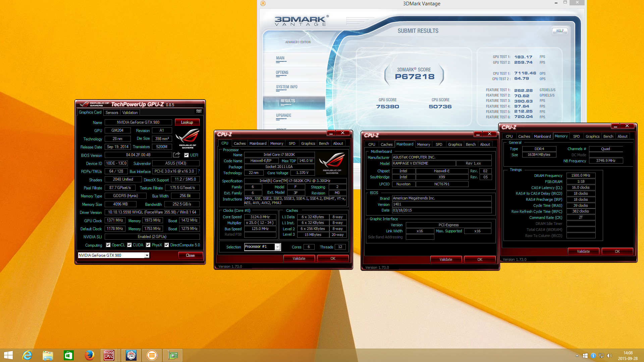Screen dimensions: 644x362
Task: Click the Windows Start button
Action: point(8,355)
